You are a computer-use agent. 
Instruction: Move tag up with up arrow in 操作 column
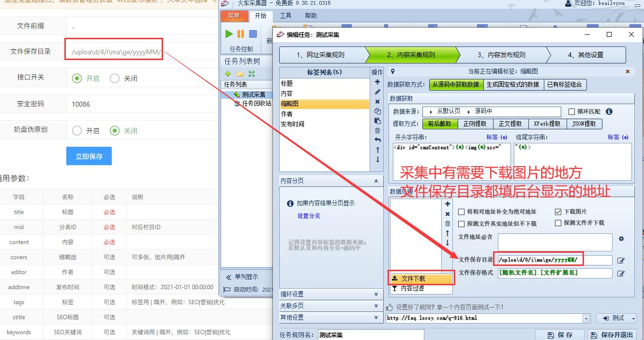click(x=377, y=150)
